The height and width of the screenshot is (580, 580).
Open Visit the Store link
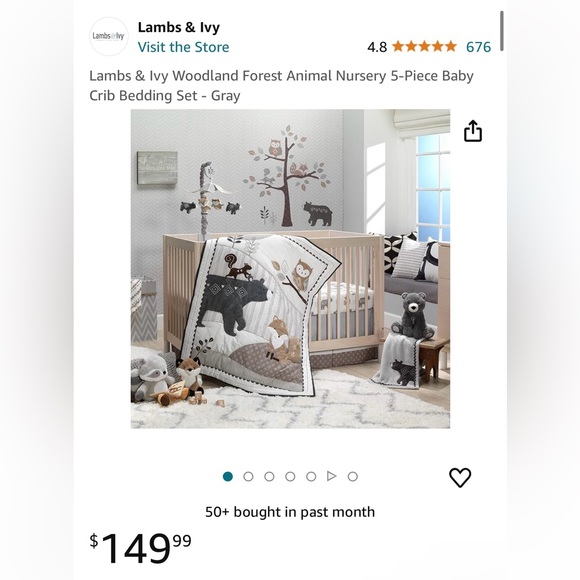tap(183, 47)
